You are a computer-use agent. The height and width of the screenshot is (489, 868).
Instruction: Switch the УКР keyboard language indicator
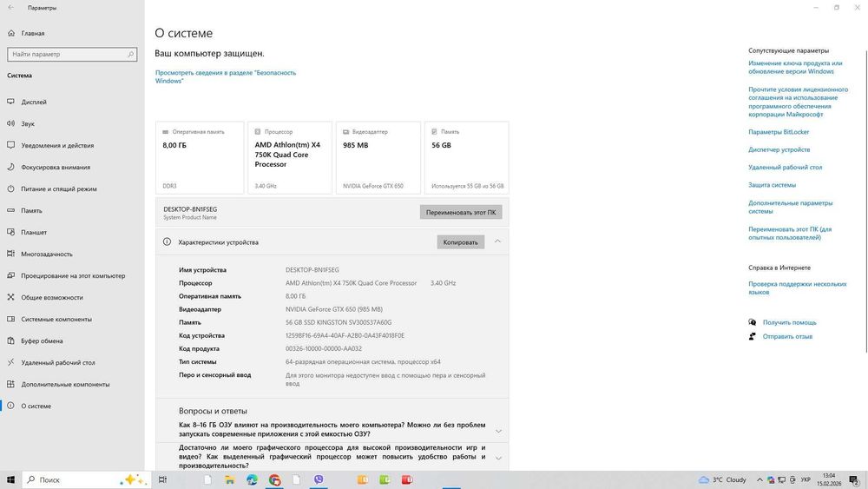point(806,479)
